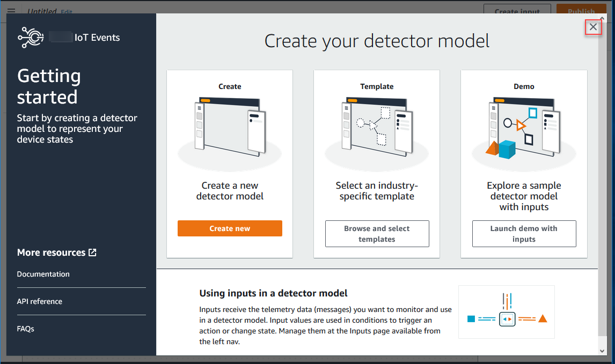Open the FAQs link
Image resolution: width=615 pixels, height=364 pixels.
(x=26, y=329)
